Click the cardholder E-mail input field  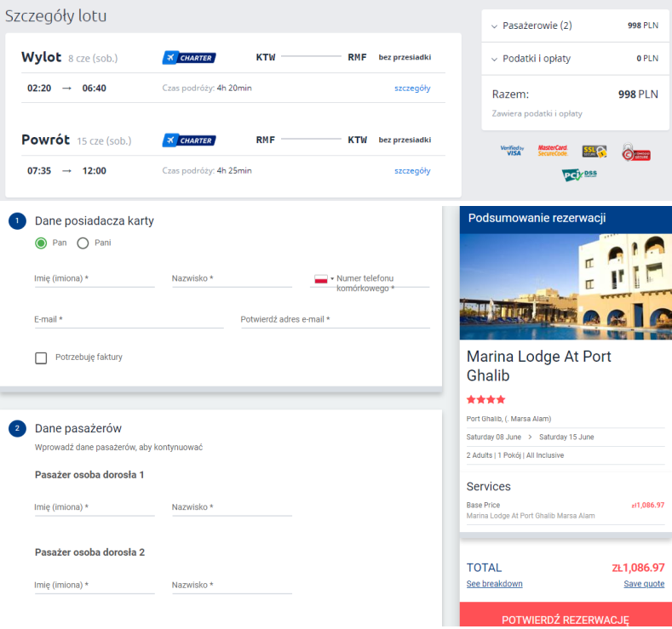click(129, 320)
